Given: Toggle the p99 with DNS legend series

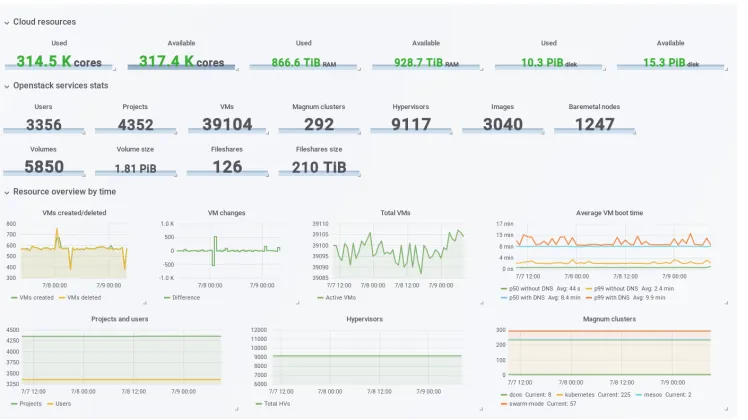Looking at the screenshot, I should click(x=612, y=297).
